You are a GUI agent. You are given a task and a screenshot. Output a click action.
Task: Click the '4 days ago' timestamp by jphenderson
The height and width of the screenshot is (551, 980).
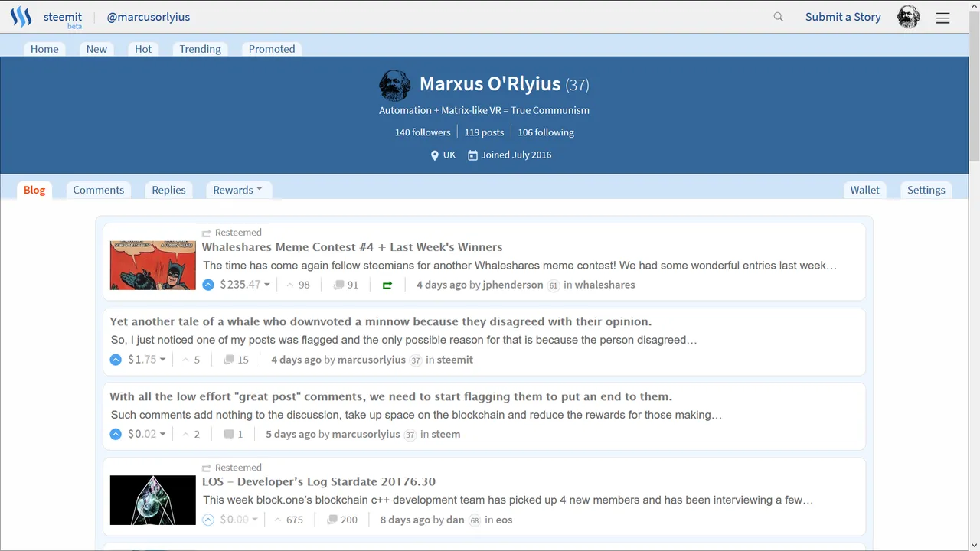click(x=442, y=285)
